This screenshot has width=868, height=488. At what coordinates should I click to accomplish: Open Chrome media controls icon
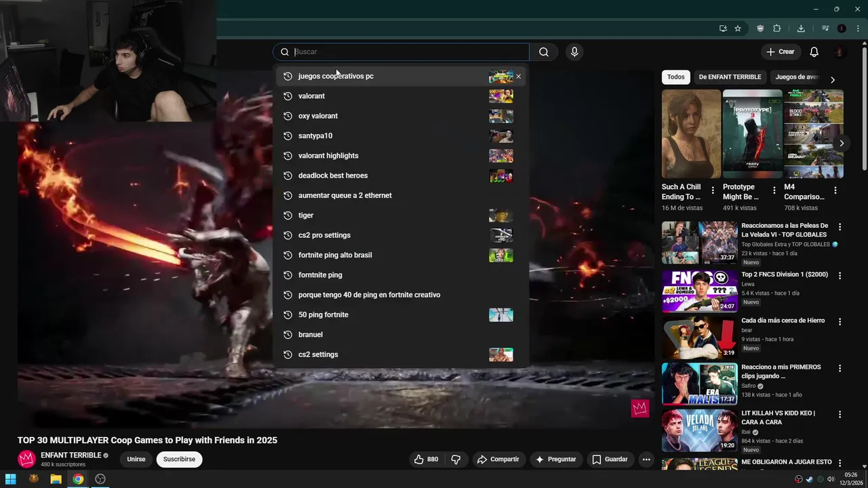point(825,28)
